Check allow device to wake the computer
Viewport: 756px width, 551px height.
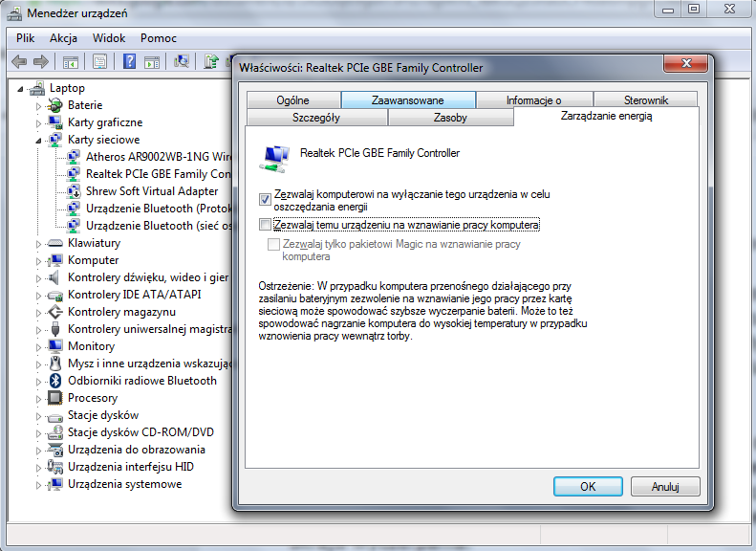(x=265, y=225)
